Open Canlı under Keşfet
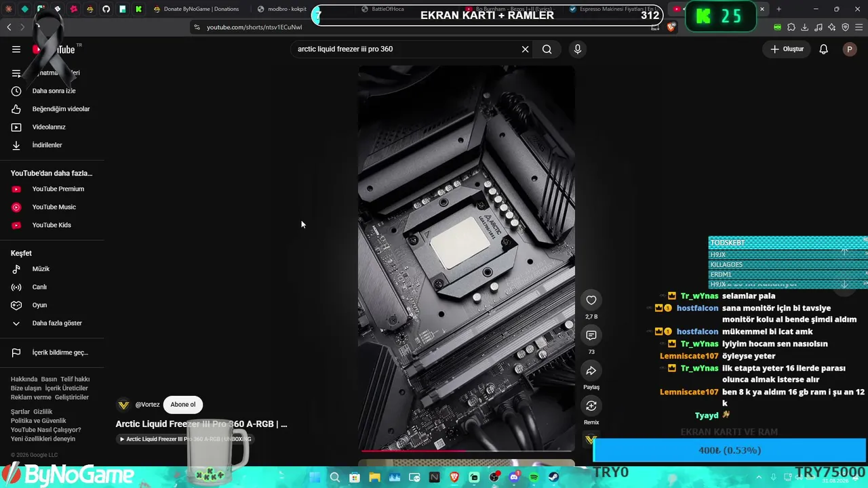868x488 pixels. 54,287
